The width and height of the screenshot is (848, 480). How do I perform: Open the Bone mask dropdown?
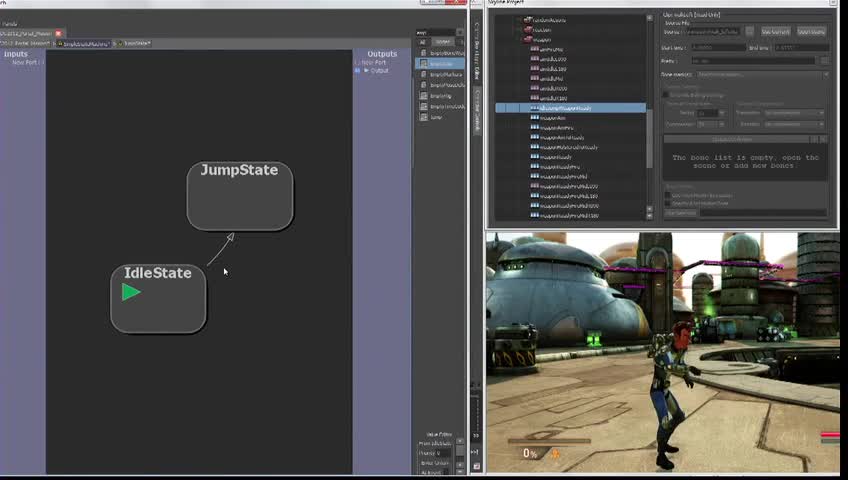point(762,75)
